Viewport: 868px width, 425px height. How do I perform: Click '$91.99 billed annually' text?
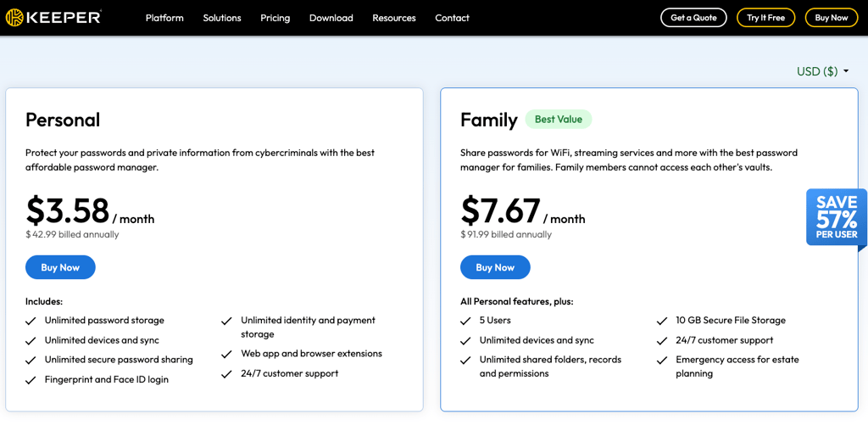point(506,234)
